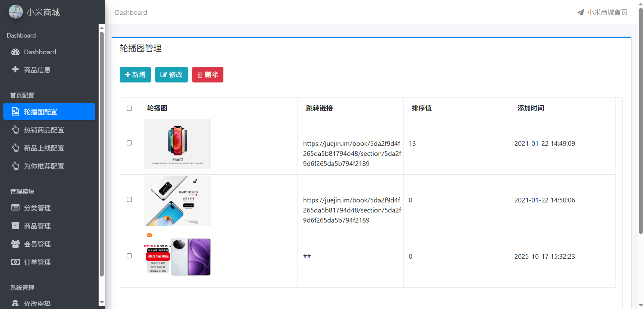Click the red 删除 delete button
The image size is (644, 309).
[x=208, y=74]
